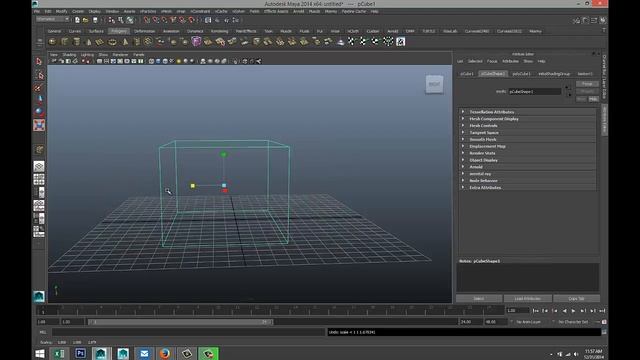
Task: Click the Save Scene icon
Action: 95,20
